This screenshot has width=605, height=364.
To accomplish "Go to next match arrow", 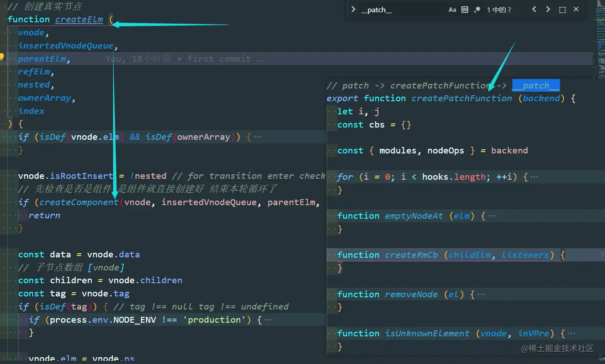I will 548,10.
